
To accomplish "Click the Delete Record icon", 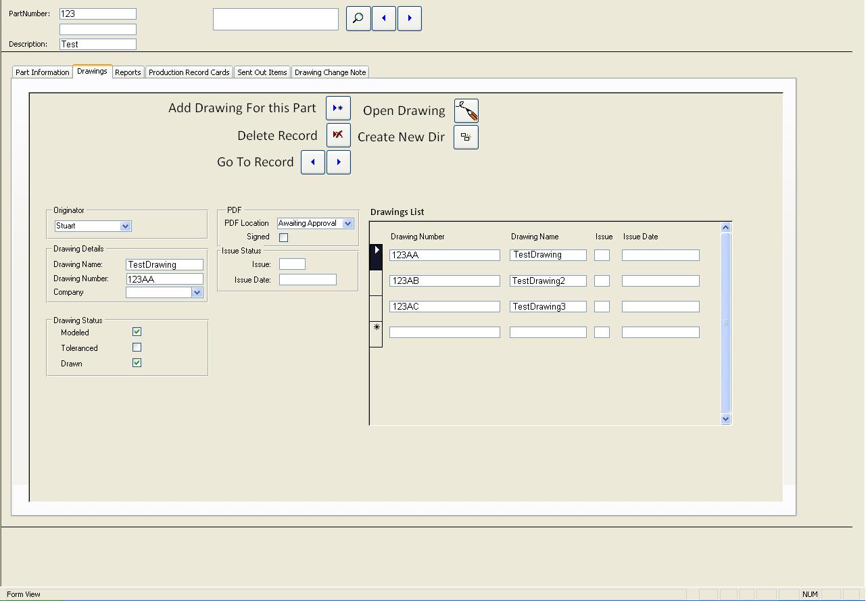I will [338, 135].
